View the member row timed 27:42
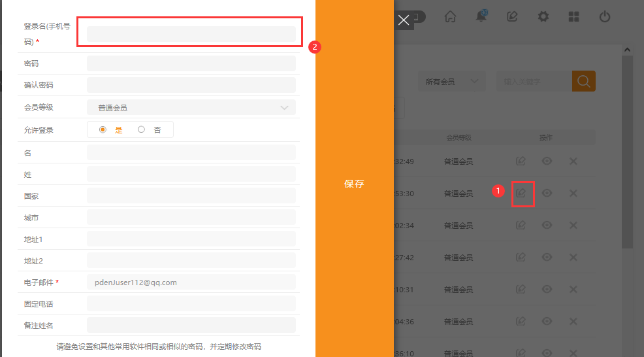This screenshot has width=644, height=357. 547,258
